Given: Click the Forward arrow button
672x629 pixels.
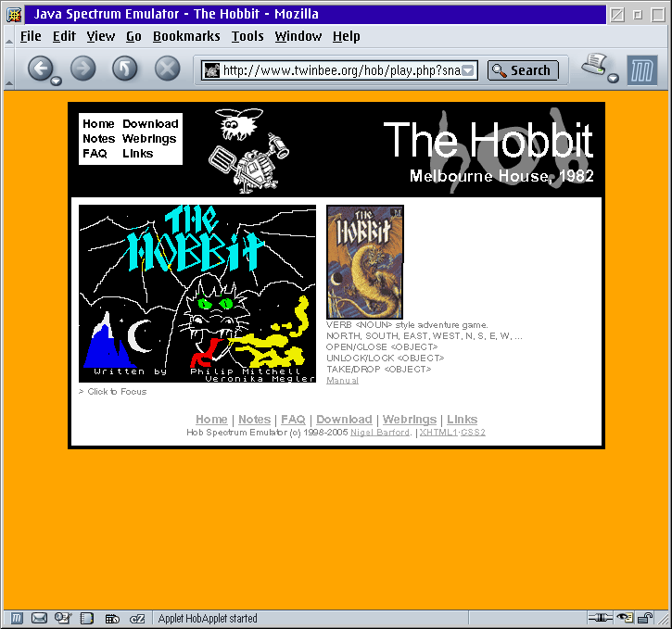Looking at the screenshot, I should 82,68.
